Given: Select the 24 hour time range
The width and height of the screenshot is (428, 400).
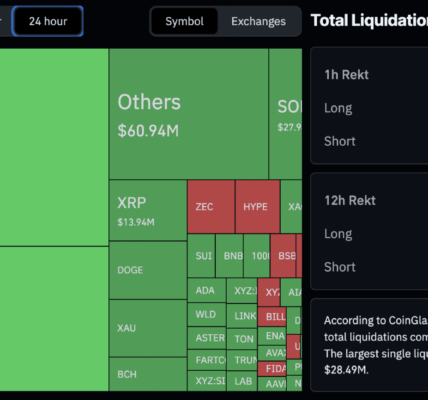Looking at the screenshot, I should pyautogui.click(x=47, y=21).
